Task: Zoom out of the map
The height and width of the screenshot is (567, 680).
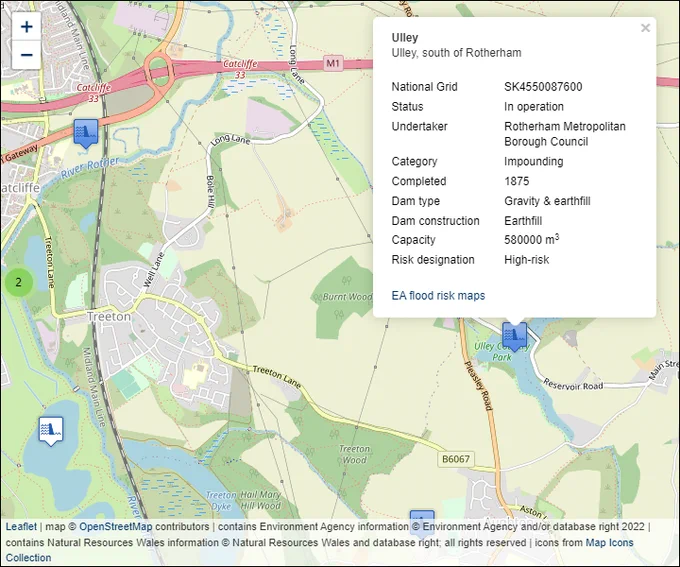Action: pos(26,55)
